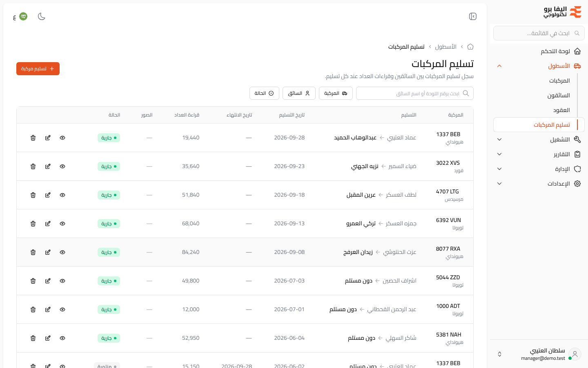Open لوحة التحكم in the sidebar
588x368 pixels.
[539, 51]
